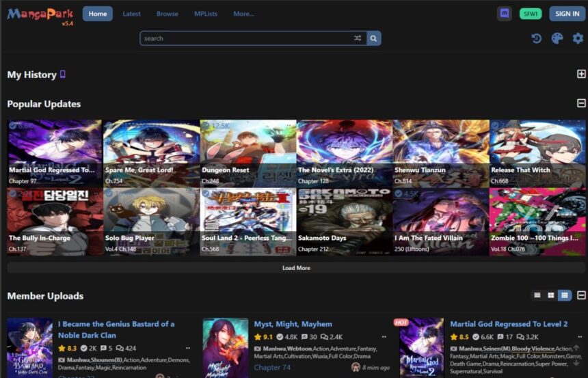Open the theme palette icon
The image size is (588, 378).
tap(557, 38)
